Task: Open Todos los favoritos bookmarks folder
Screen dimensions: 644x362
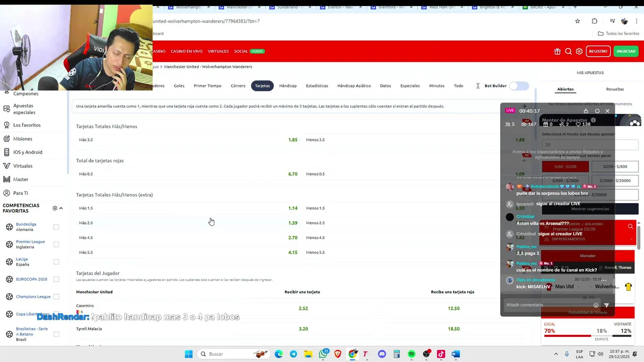Action: (x=618, y=34)
